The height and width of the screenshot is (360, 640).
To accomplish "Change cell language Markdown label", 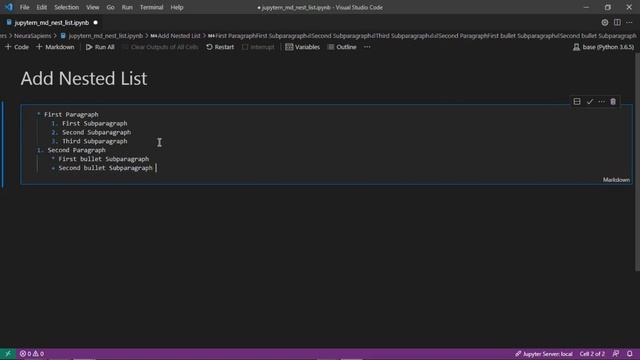I will coord(616,180).
